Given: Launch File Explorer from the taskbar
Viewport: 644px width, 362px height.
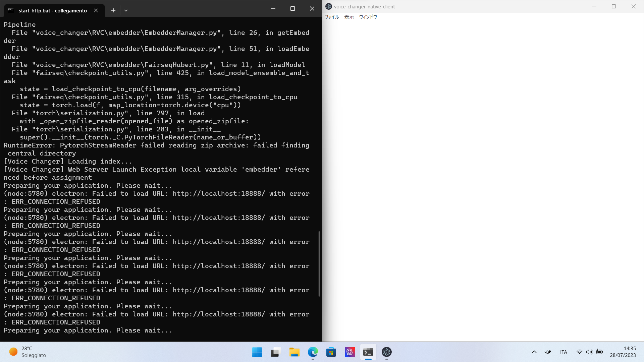Looking at the screenshot, I should click(294, 352).
